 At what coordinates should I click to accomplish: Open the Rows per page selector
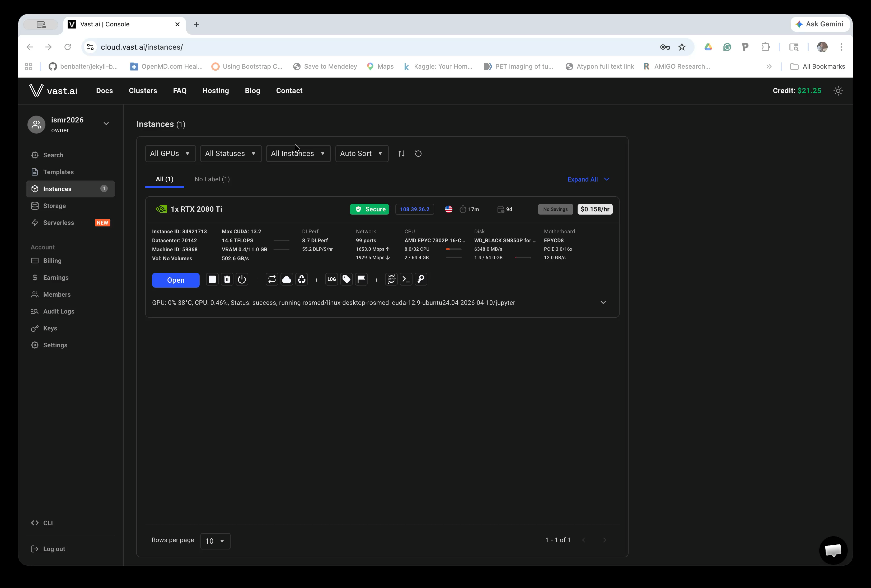coord(215,541)
